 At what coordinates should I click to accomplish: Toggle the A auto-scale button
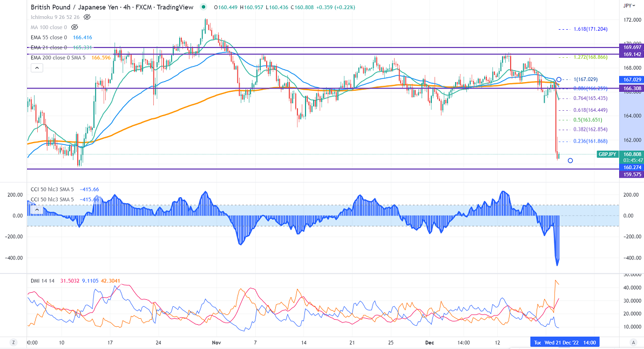coord(633,342)
